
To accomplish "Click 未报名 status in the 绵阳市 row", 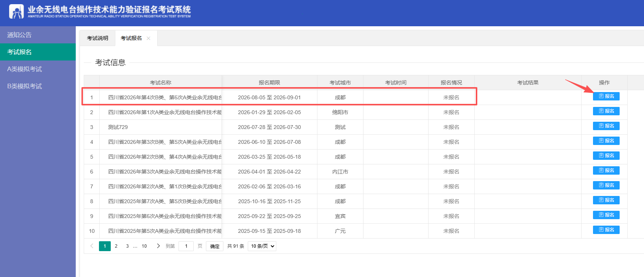I will tap(451, 112).
